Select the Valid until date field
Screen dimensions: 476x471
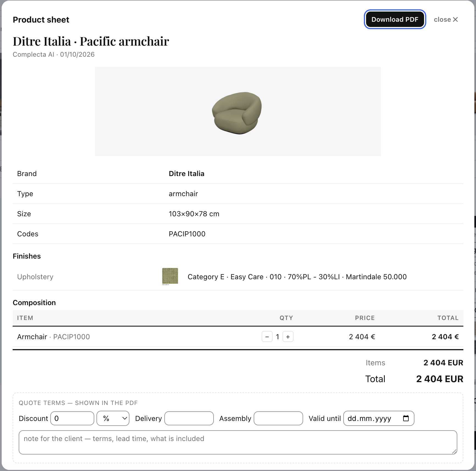[379, 418]
